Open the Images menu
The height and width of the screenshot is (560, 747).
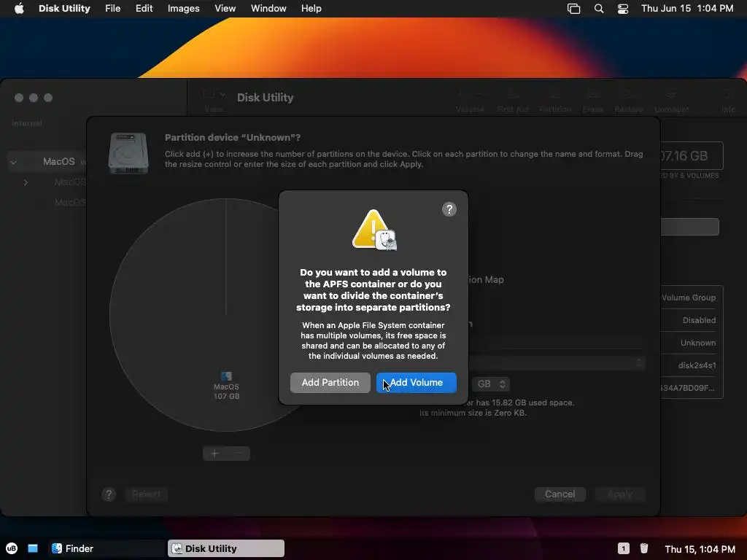point(183,9)
